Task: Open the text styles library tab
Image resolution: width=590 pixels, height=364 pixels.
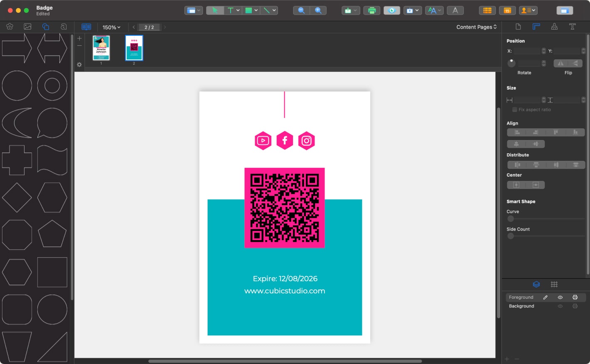Action: (x=64, y=27)
